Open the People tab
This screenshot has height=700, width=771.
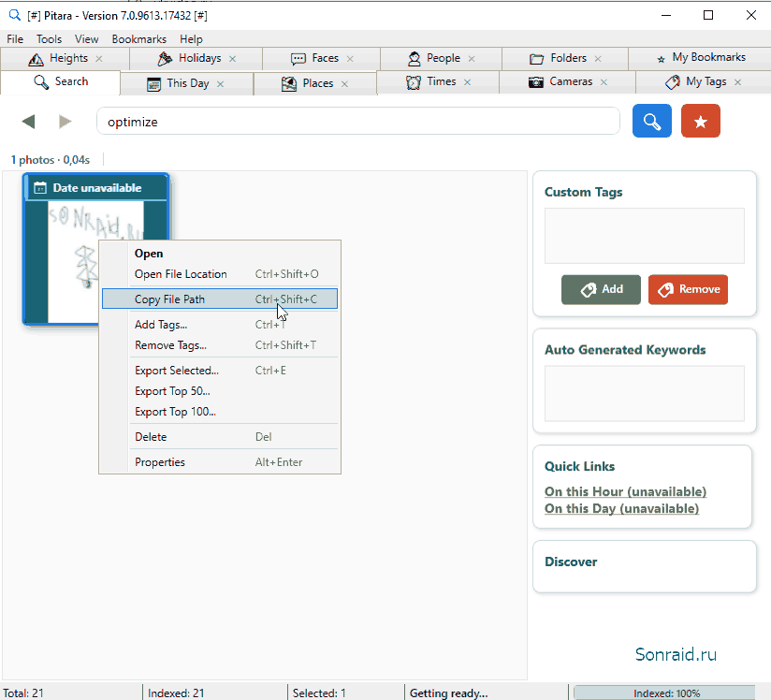441,59
